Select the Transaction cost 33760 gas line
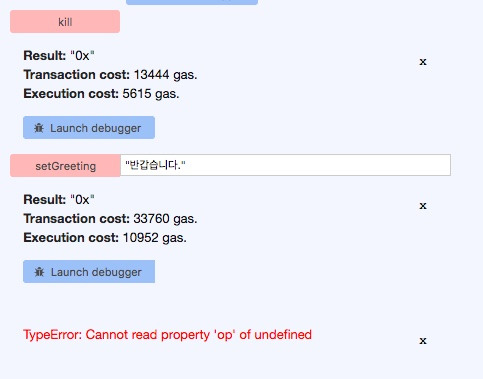483x379 pixels. coord(110,219)
